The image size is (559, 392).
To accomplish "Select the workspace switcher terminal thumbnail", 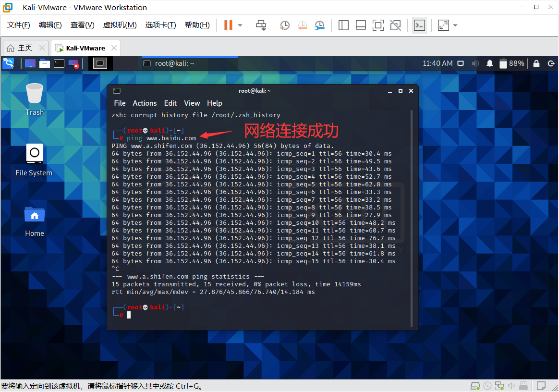I will coord(100,63).
